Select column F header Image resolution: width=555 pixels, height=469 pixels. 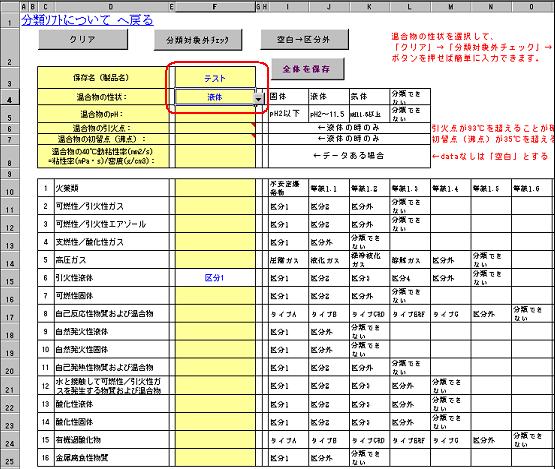pos(215,7)
